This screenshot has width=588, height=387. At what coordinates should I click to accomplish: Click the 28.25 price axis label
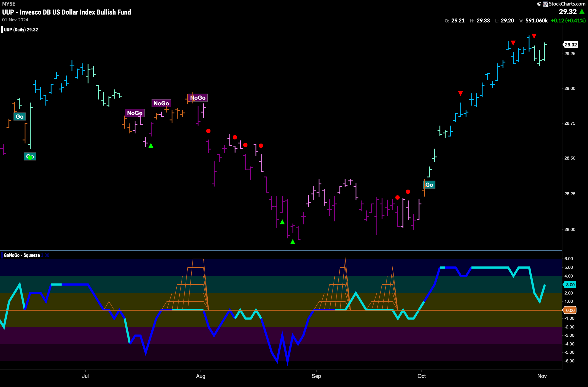pyautogui.click(x=570, y=194)
